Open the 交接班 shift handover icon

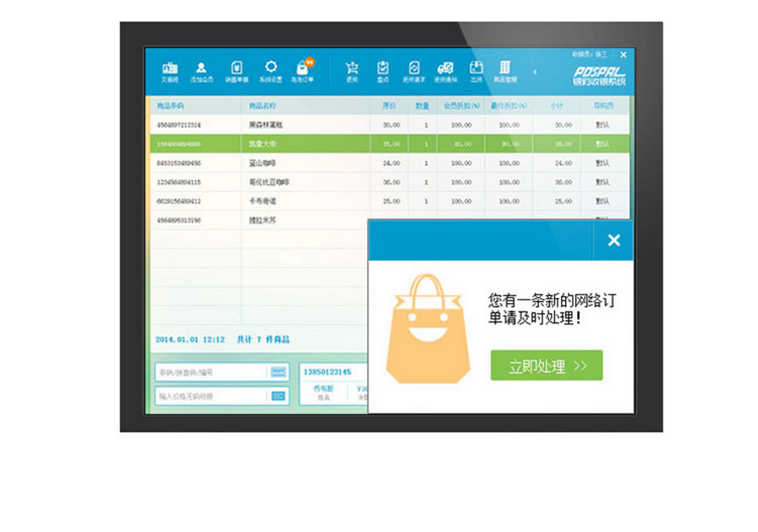[x=169, y=71]
